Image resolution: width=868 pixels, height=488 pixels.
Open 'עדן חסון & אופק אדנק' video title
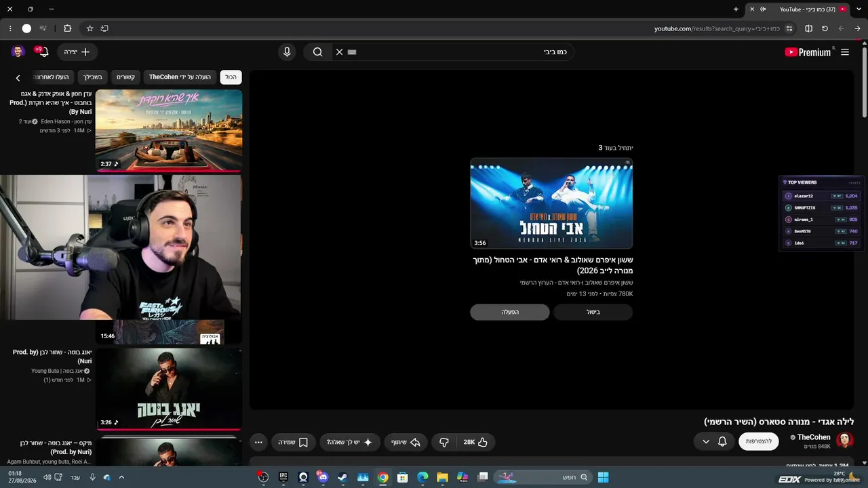coord(51,102)
